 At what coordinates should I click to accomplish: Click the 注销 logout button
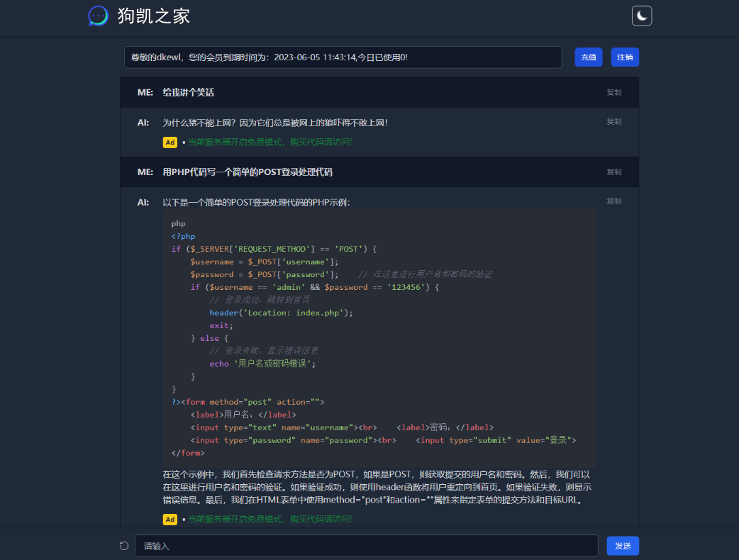pos(625,57)
